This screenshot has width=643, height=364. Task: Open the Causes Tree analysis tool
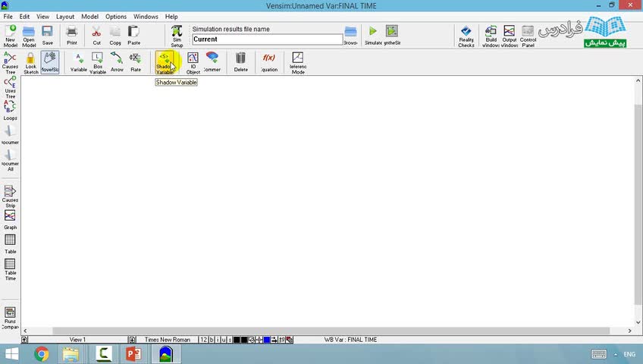click(10, 63)
